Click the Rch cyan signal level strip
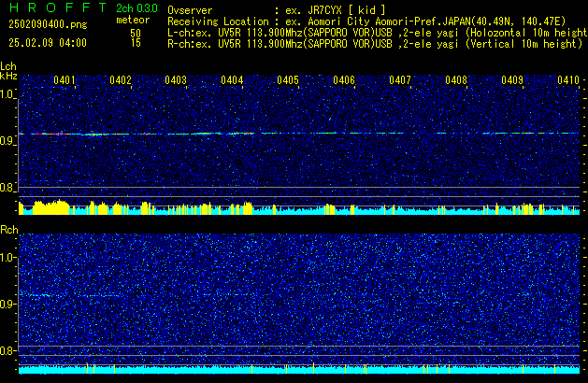Screen dimensions: 588x383 299,369
